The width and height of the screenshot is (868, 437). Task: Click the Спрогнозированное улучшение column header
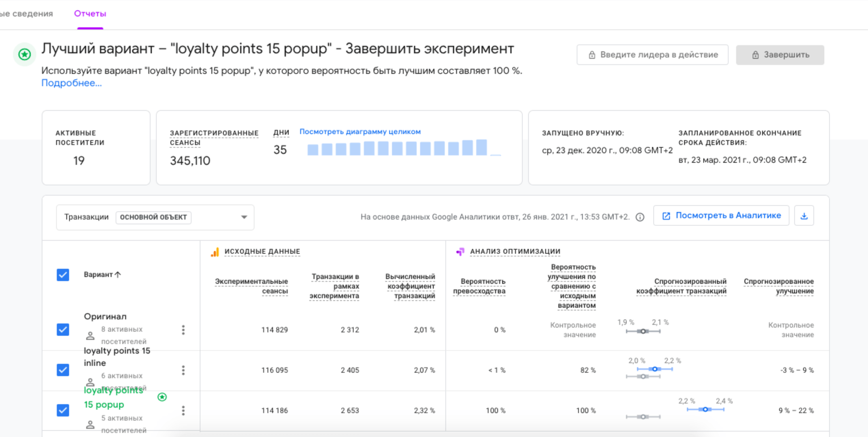[x=779, y=286]
